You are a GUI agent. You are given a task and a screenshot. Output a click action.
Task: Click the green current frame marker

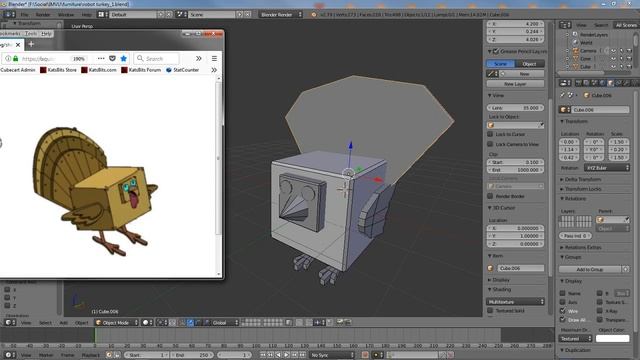click(95, 335)
